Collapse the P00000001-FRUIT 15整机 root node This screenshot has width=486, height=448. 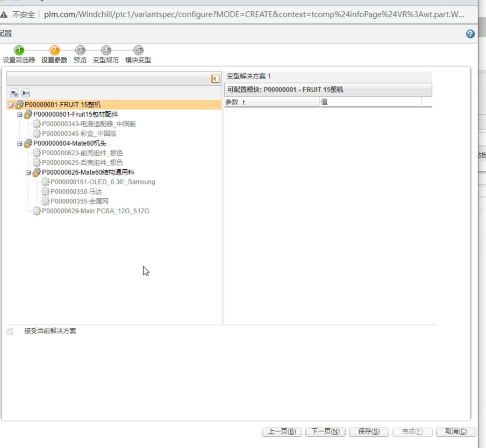(x=11, y=105)
